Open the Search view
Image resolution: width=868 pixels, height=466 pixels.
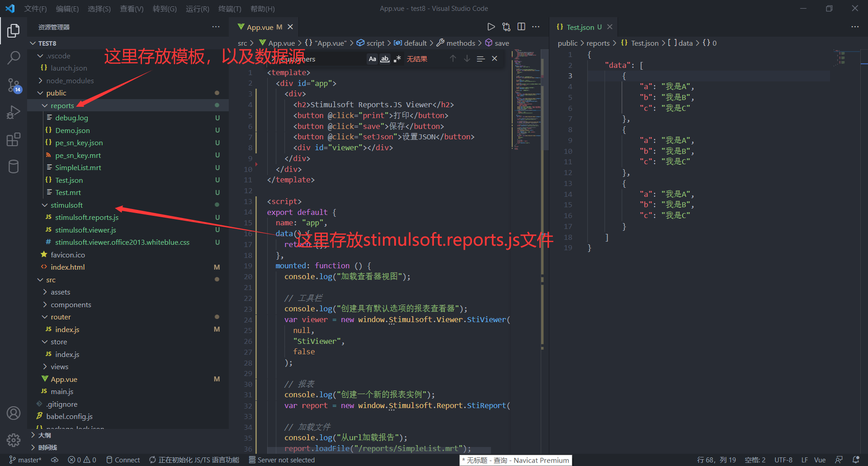point(14,58)
